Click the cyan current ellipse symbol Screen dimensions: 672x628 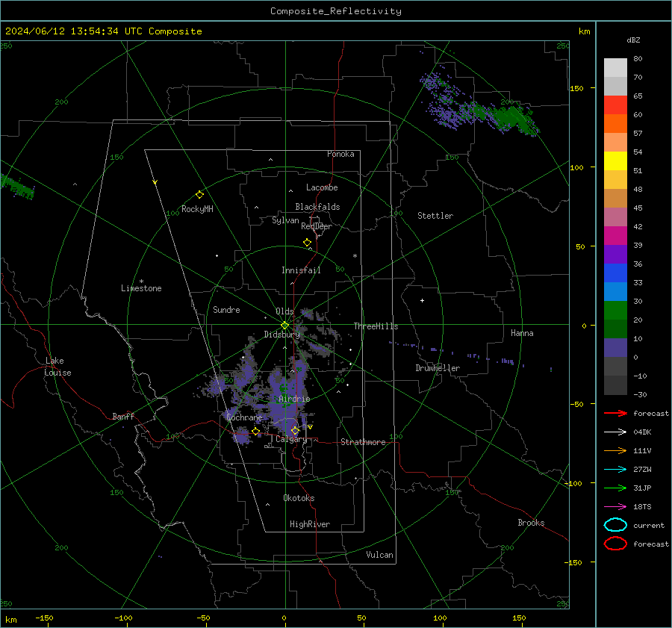tap(615, 525)
